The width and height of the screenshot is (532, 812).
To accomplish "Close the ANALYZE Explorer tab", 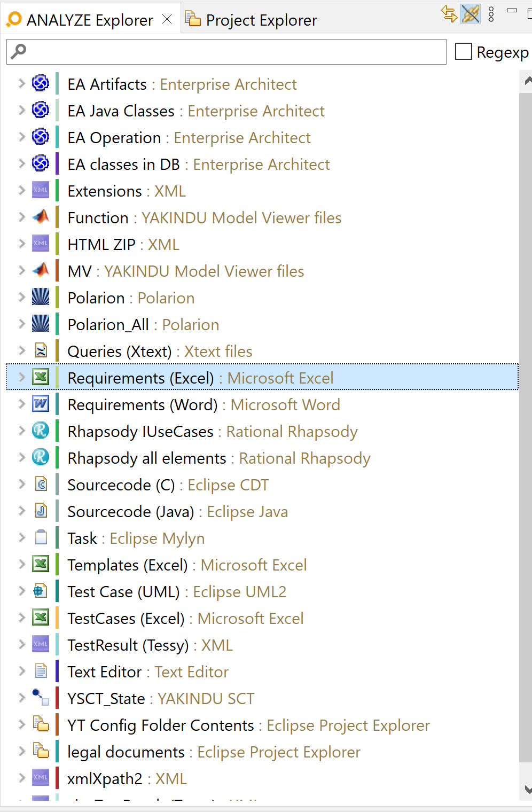I will (x=167, y=19).
